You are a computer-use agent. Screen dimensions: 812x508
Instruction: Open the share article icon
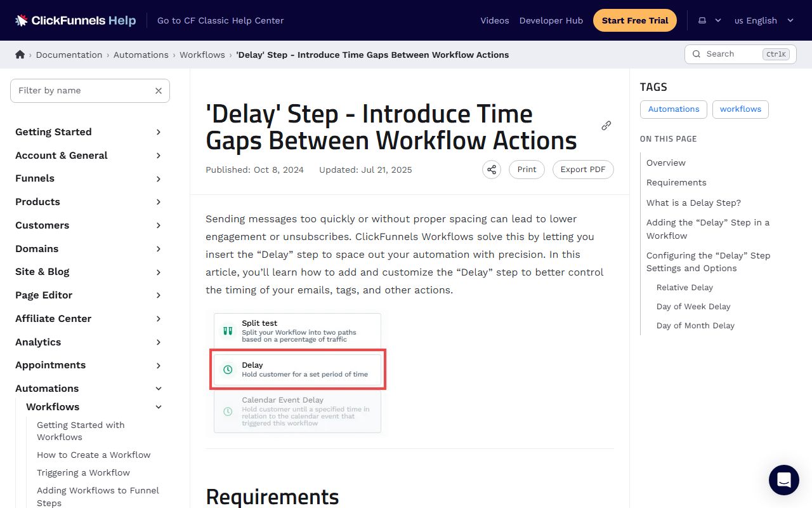(492, 170)
